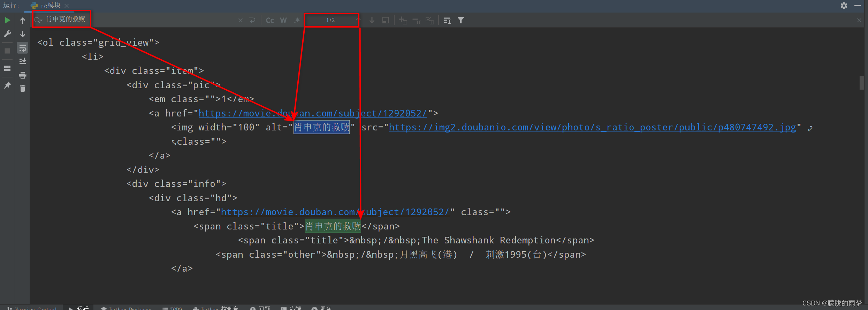Rerun the re模块 script with green play icon

click(7, 20)
